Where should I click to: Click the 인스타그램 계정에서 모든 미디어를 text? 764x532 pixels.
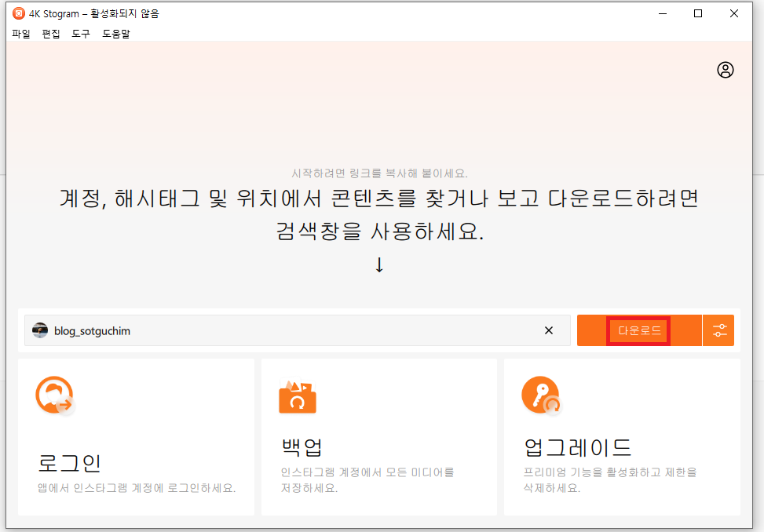pyautogui.click(x=367, y=472)
